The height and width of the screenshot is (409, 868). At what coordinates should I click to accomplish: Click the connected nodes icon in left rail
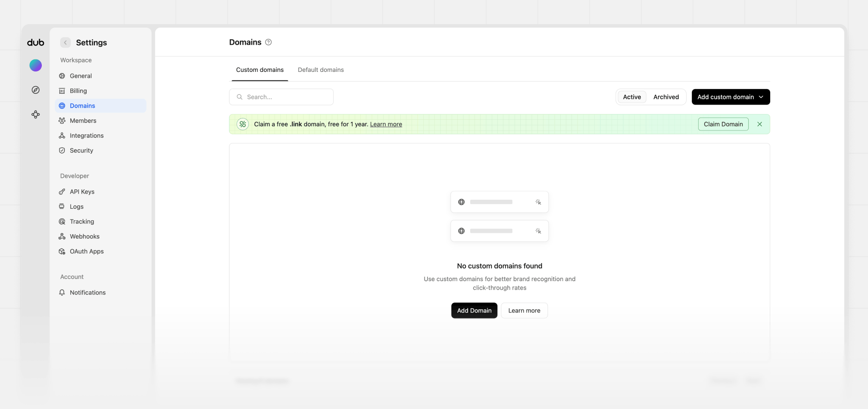[x=36, y=115]
